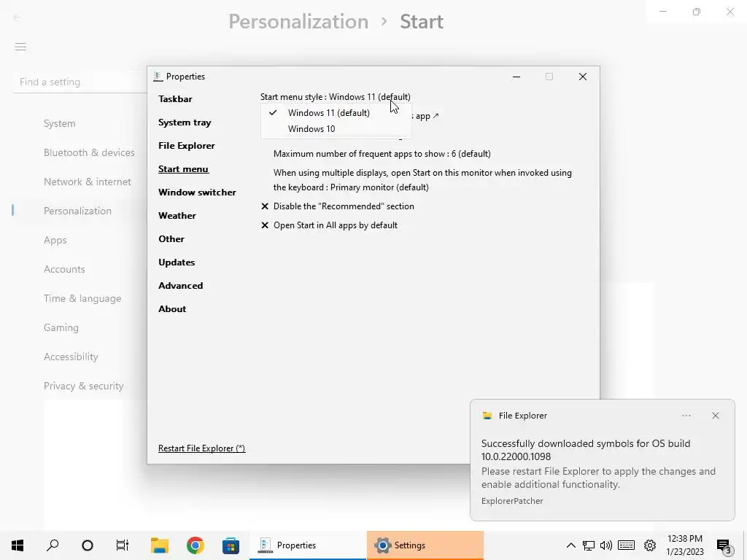
Task: Go back using Settings back arrow
Action: 18,17
